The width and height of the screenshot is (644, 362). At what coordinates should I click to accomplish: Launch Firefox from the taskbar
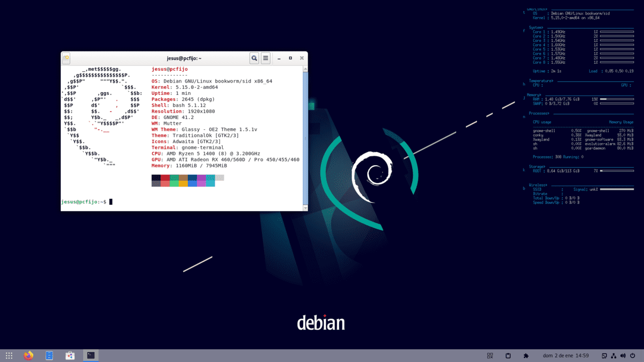(28, 356)
